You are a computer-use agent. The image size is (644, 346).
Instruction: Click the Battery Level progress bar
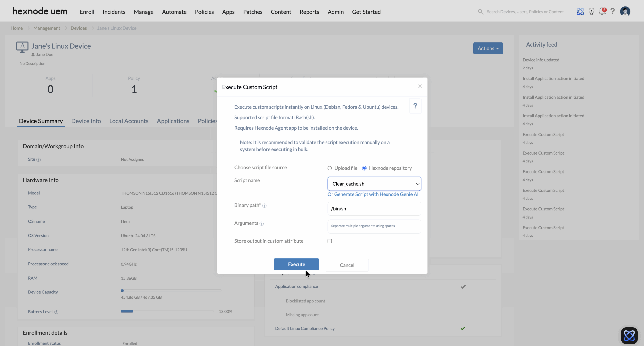coord(167,311)
